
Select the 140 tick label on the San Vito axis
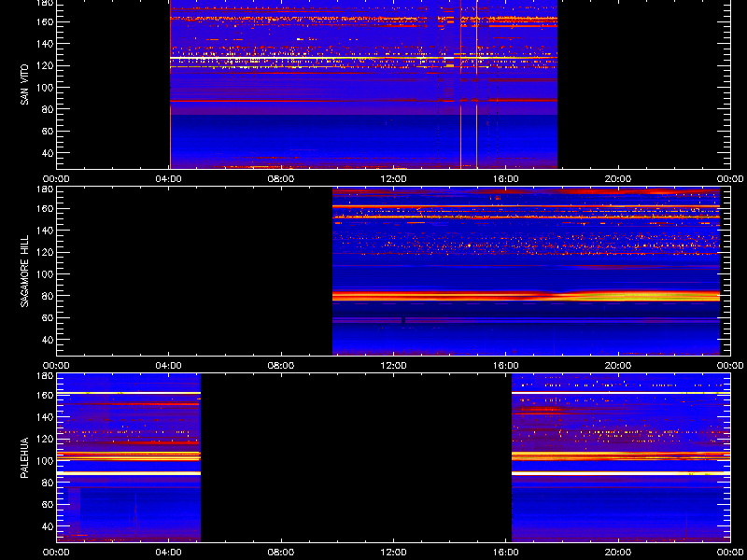(46, 44)
